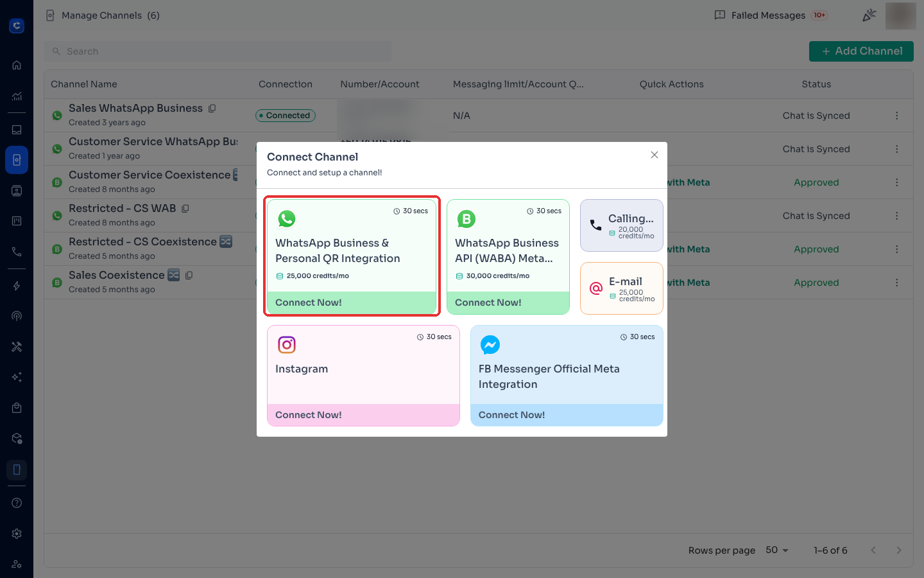Click the Messenger logo icon

point(490,345)
